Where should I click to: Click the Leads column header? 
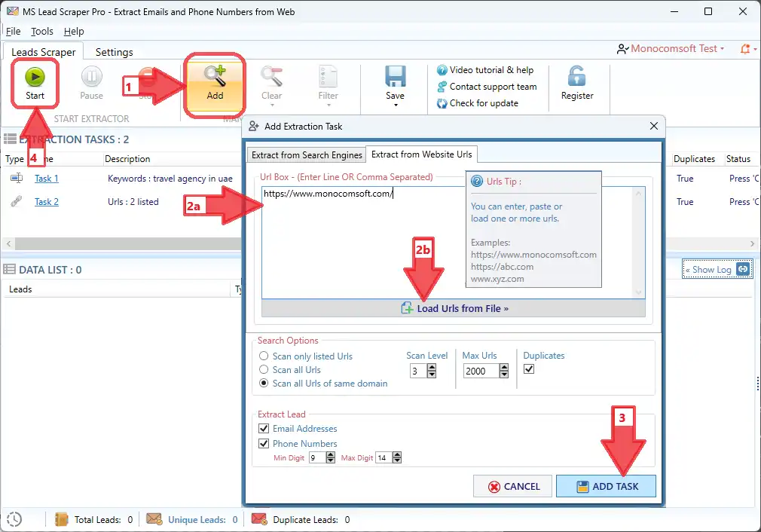point(20,289)
